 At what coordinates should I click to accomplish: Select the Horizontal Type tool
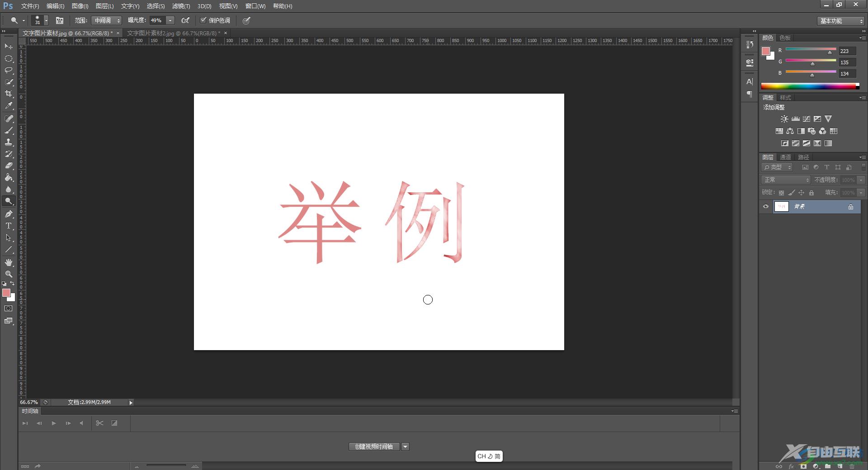pos(9,226)
